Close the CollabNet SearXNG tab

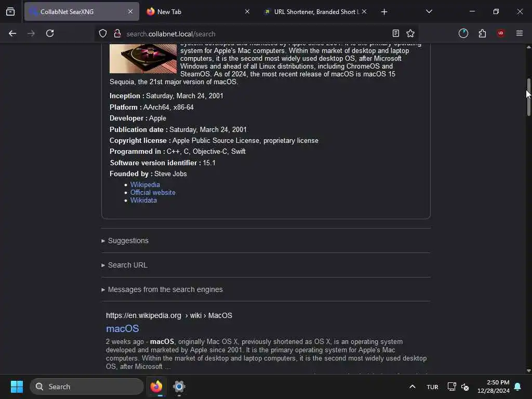click(130, 12)
